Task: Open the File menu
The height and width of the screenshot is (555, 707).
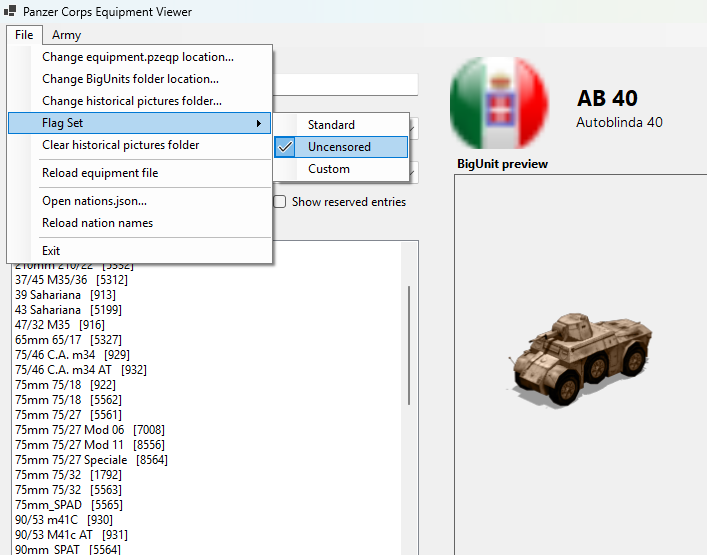Action: pos(24,35)
